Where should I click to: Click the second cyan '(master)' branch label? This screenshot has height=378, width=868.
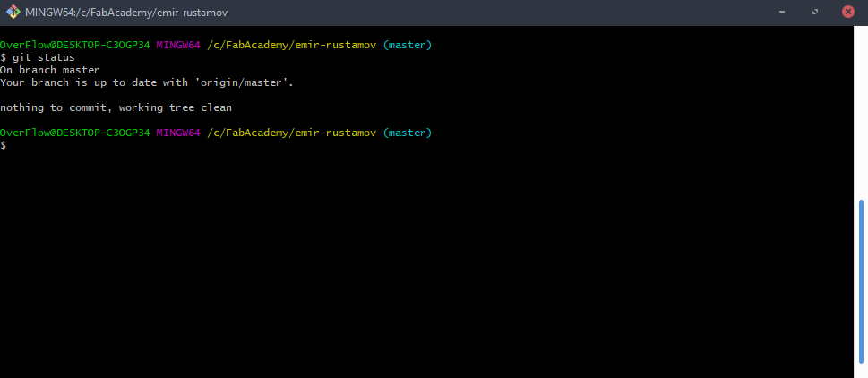point(408,133)
